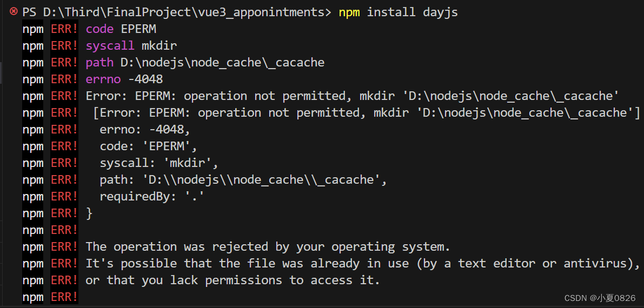Viewport: 644px width, 308px height.
Task: Click 'or that you lack permissions' line
Action: pyautogui.click(x=233, y=280)
